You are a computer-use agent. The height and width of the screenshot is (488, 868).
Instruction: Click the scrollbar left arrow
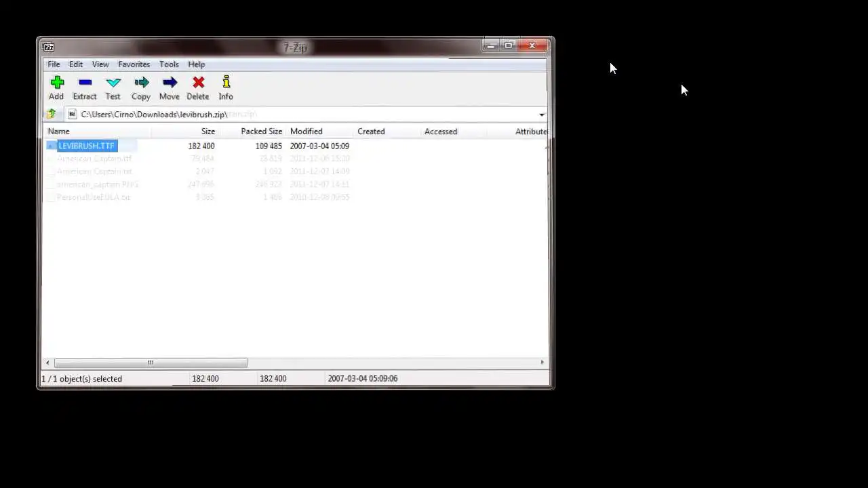[x=47, y=363]
